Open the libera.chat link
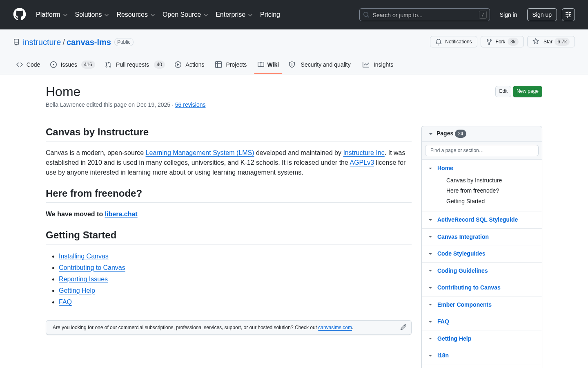Viewport: 588px width, 368px height. click(x=121, y=214)
